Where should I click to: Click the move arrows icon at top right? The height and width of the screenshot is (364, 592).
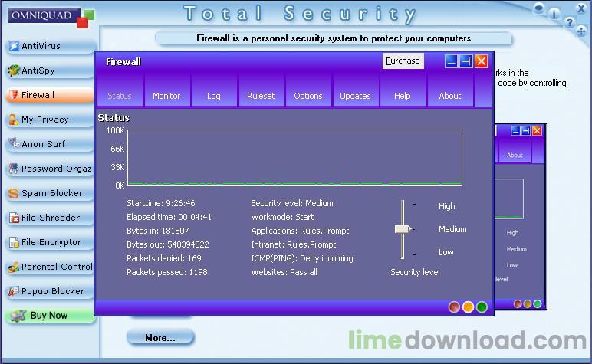click(x=581, y=31)
